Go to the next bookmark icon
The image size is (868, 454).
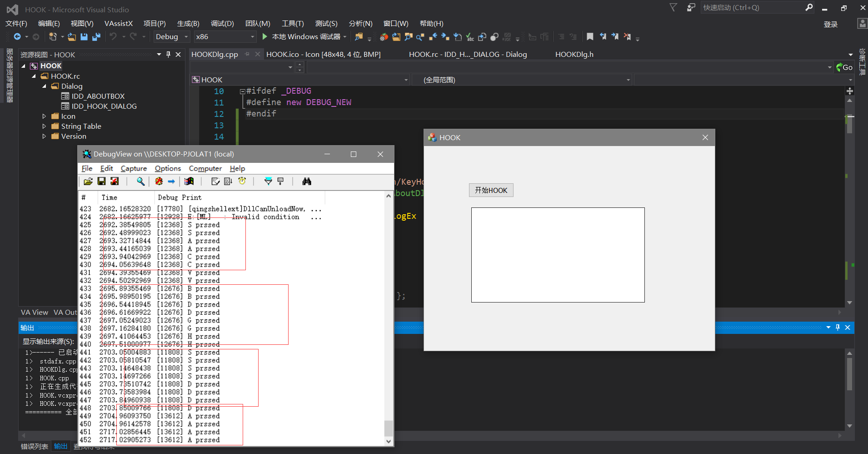click(x=615, y=37)
